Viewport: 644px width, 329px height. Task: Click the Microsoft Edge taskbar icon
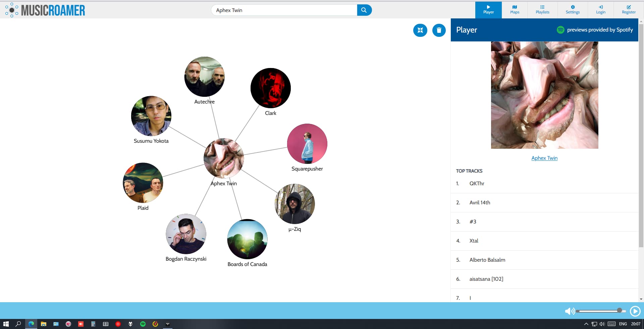(31, 324)
